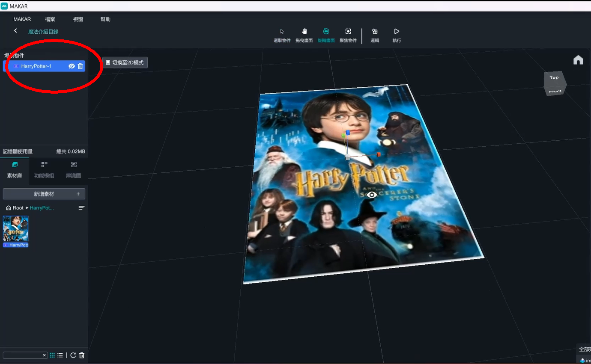
Task: Activate the 拖曳畫面 hand tool
Action: click(304, 35)
